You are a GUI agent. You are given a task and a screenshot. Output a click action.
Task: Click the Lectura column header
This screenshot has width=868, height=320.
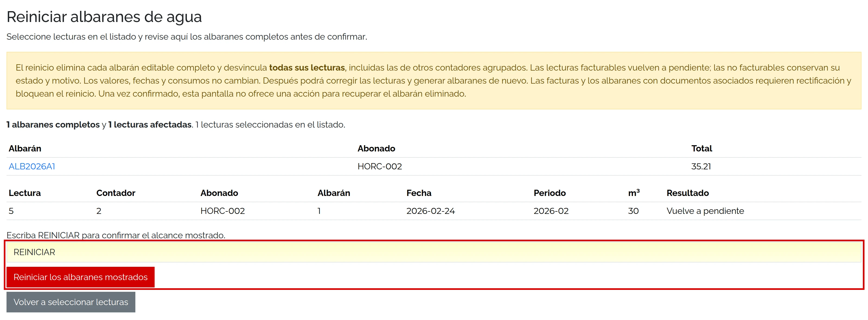click(x=25, y=193)
